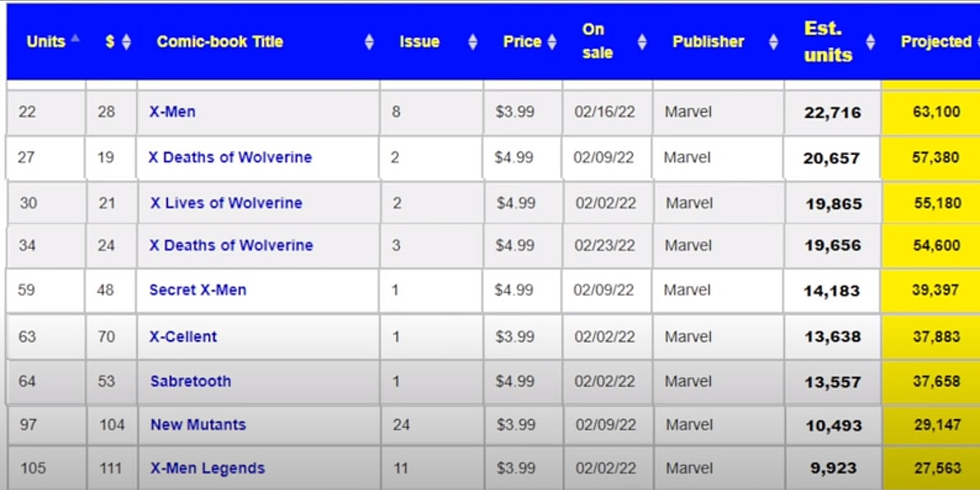This screenshot has width=980, height=490.
Task: Sort by Comic-book Title arrows
Action: tap(369, 41)
